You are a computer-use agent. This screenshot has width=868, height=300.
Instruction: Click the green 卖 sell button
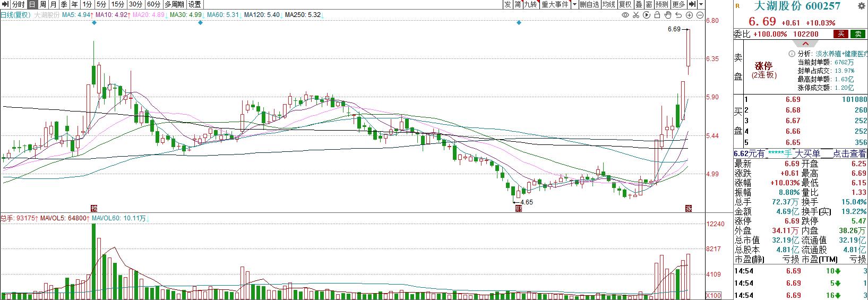tap(857, 34)
